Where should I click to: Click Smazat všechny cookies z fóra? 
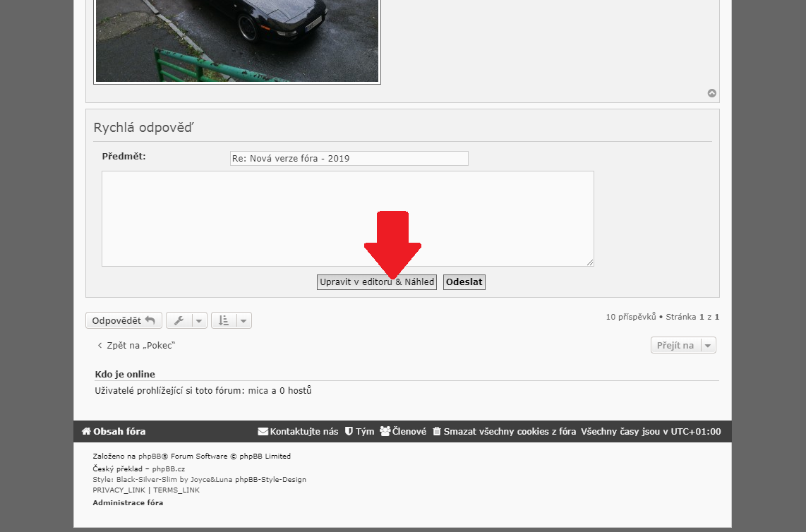(504, 431)
